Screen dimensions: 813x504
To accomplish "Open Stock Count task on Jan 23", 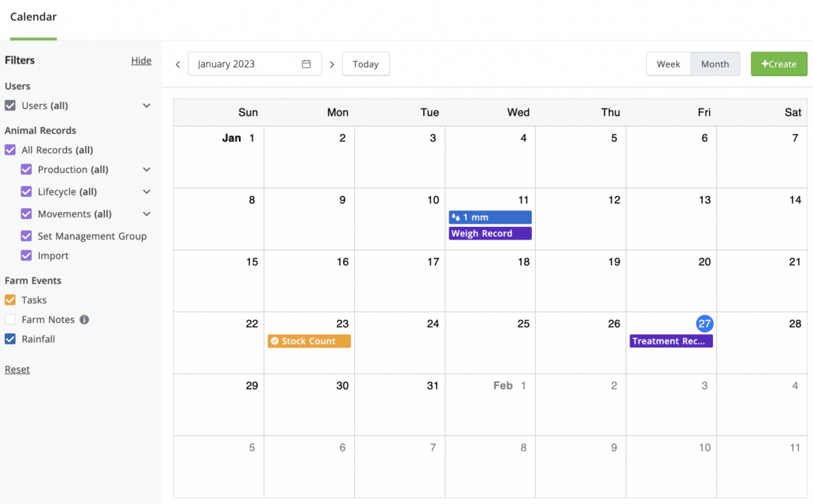I will pos(309,341).
